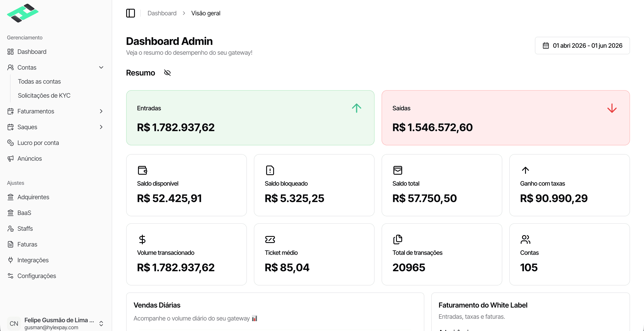This screenshot has width=644, height=331.
Task: Click the ticket icon on Ticket médio
Action: 270,239
